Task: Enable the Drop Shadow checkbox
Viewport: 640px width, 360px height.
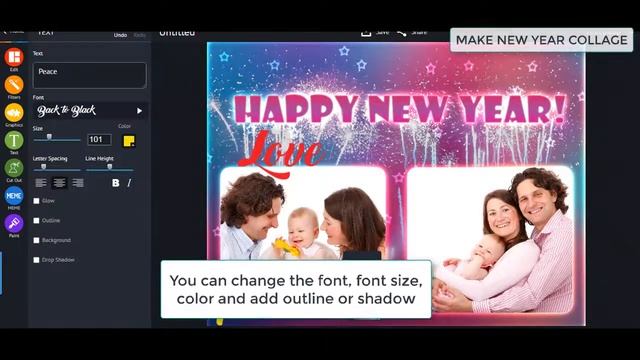Action: click(x=36, y=260)
